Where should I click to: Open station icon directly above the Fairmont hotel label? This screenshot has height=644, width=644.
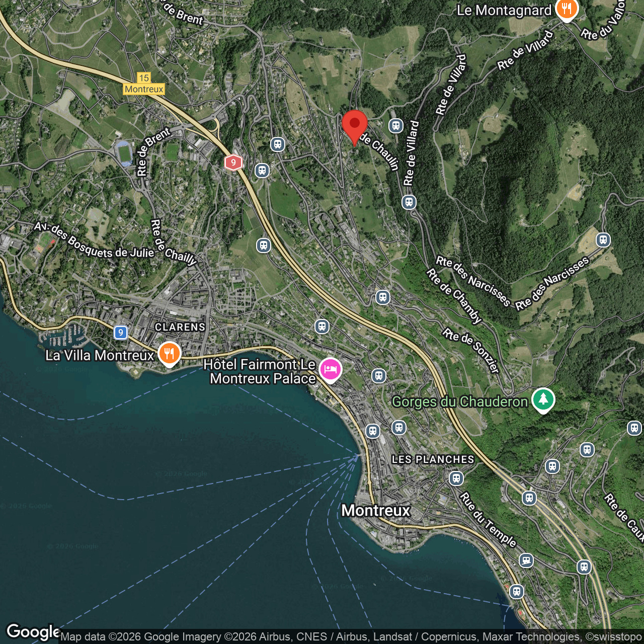coord(322,327)
